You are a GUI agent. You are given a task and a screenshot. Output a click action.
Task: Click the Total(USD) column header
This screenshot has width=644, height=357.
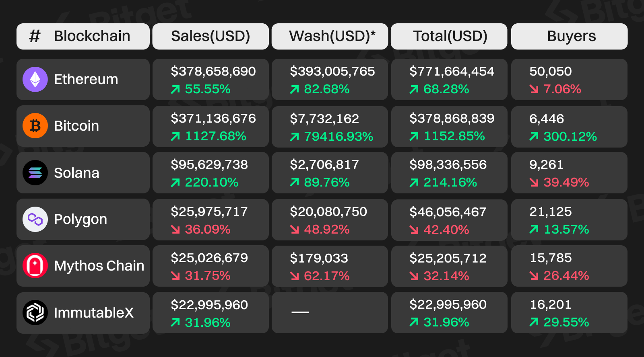point(450,36)
